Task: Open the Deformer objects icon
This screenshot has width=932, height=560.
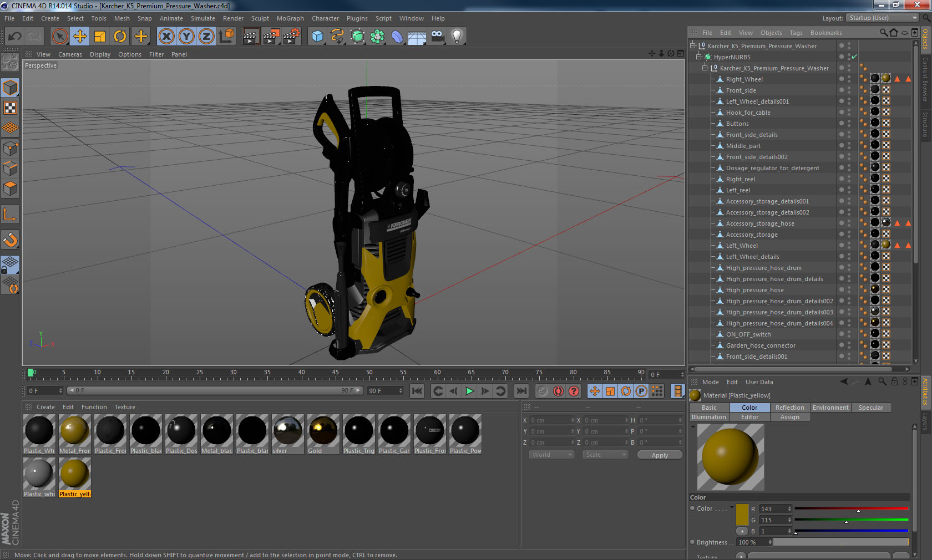Action: point(397,37)
